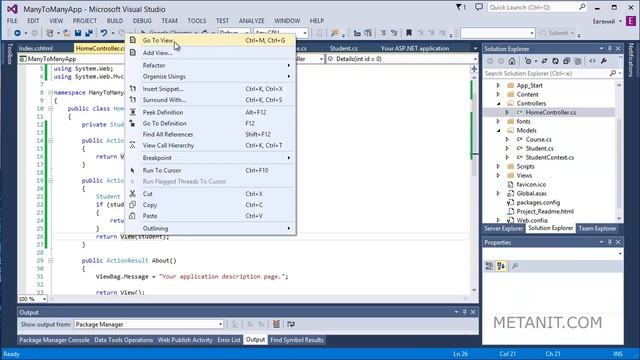Choose Find All References menu entry
640x360 pixels.
[x=211, y=134]
